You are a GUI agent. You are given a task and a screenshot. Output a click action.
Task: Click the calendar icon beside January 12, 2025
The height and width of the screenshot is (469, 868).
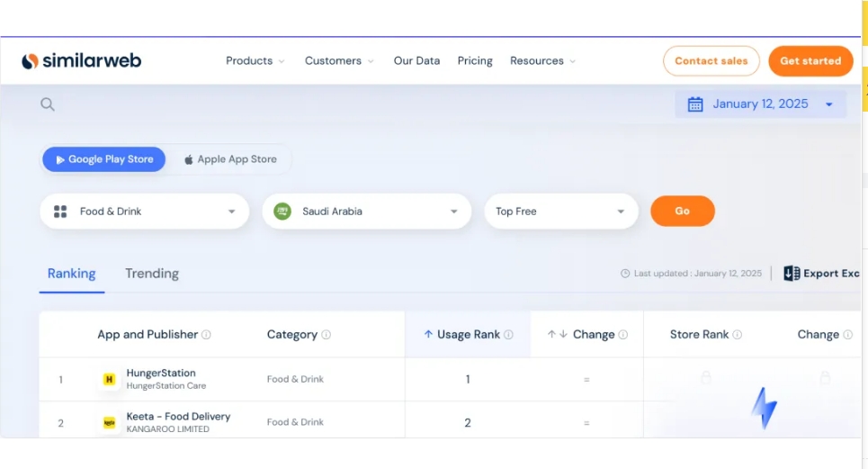(x=694, y=104)
